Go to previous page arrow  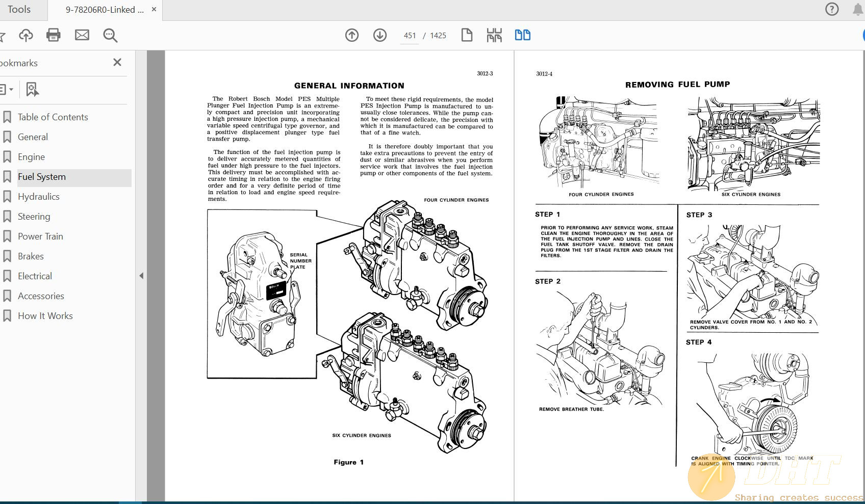[352, 35]
